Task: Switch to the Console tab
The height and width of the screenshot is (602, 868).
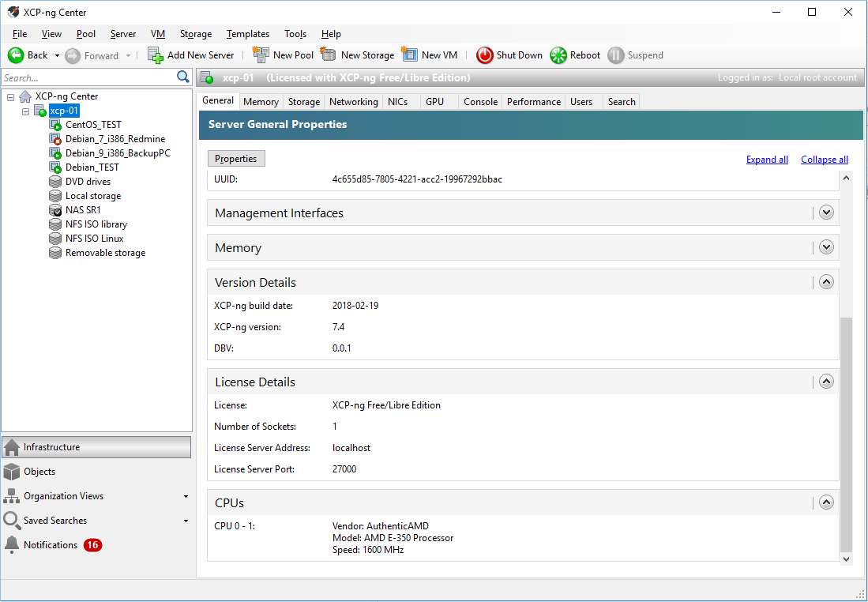Action: pyautogui.click(x=480, y=102)
